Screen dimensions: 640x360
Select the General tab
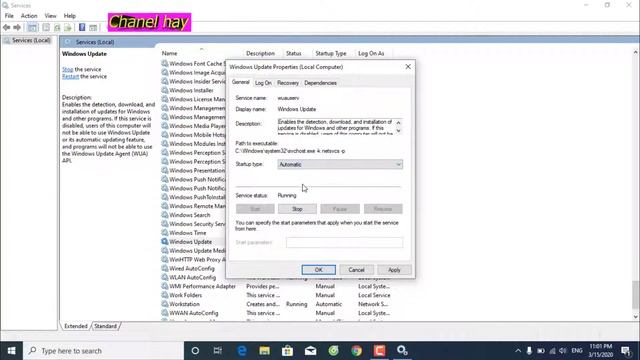tap(240, 82)
